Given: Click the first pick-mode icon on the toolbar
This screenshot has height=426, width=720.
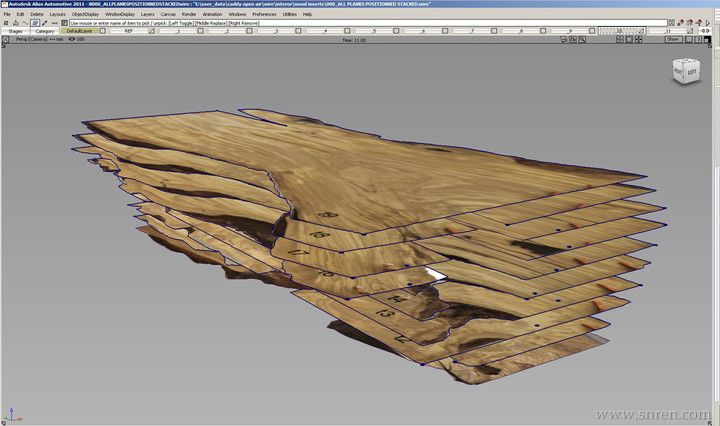Looking at the screenshot, I should pos(6,23).
